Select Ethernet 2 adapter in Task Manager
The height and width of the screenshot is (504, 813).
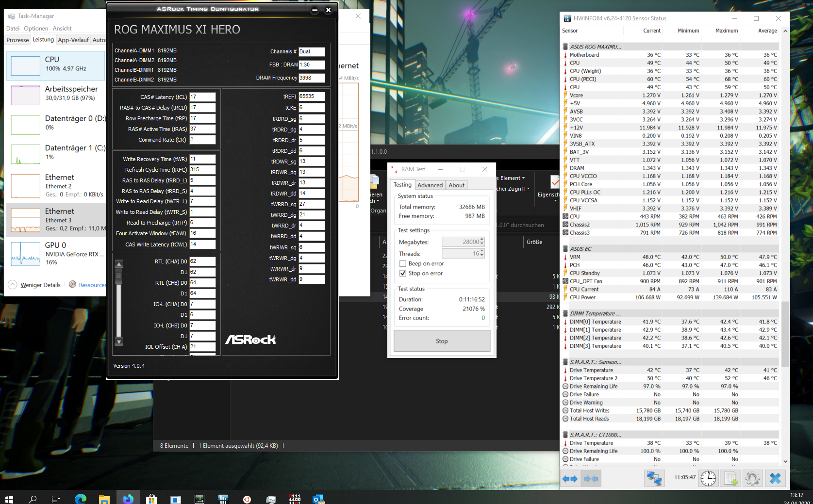[56, 186]
